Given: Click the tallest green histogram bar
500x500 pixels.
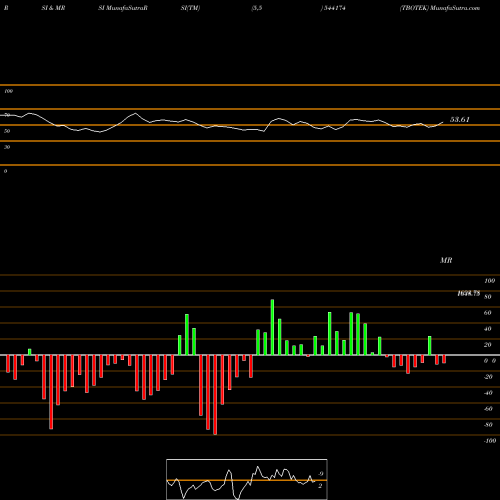Looking at the screenshot, I should [x=272, y=327].
